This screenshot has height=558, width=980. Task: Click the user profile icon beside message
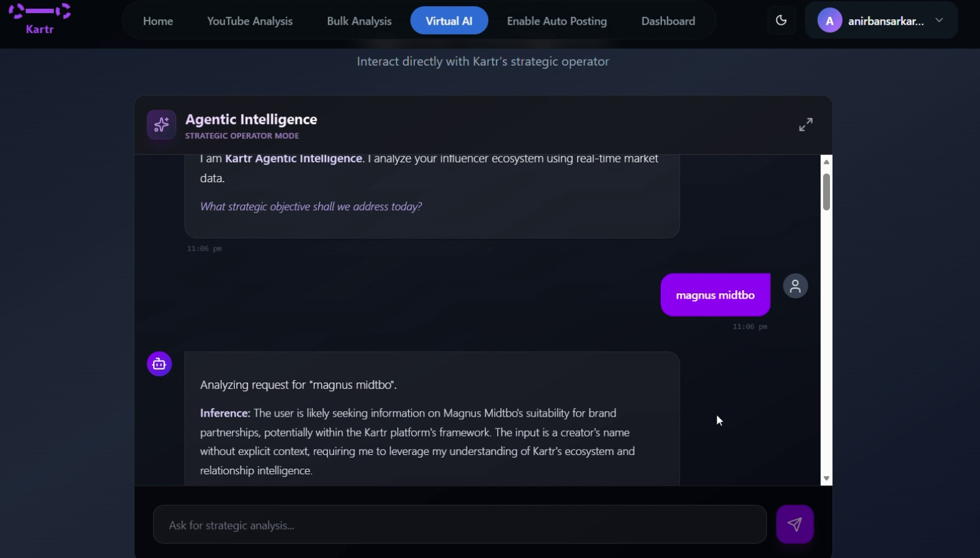(795, 286)
